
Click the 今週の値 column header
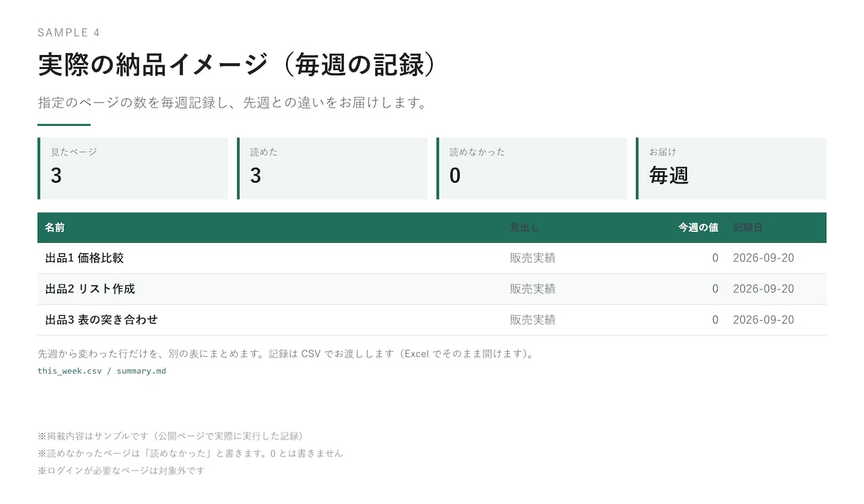[698, 227]
